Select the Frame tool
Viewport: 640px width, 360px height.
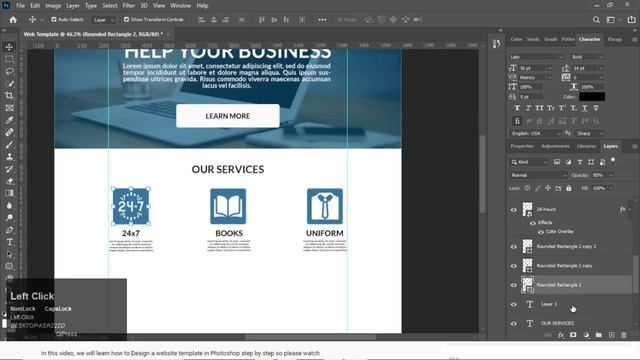(x=9, y=108)
